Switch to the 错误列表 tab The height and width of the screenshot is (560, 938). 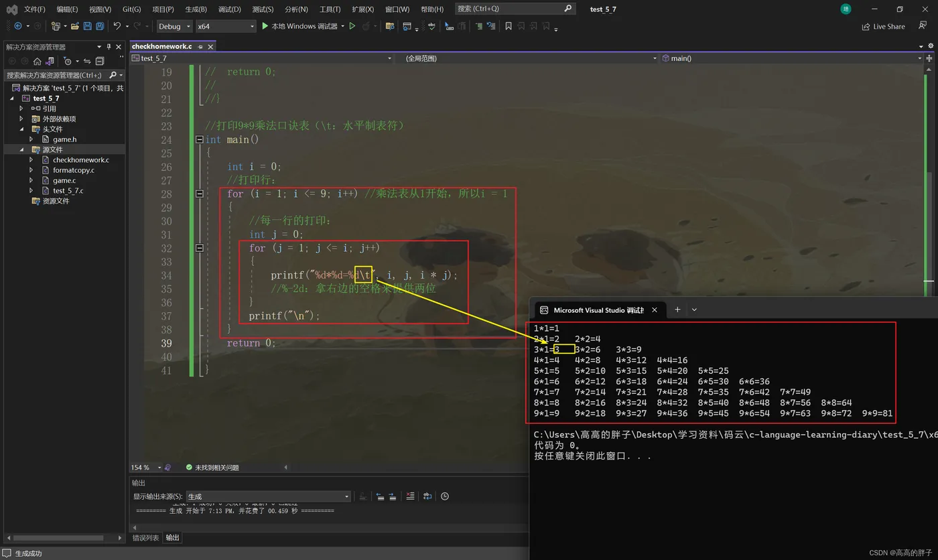[x=146, y=537]
